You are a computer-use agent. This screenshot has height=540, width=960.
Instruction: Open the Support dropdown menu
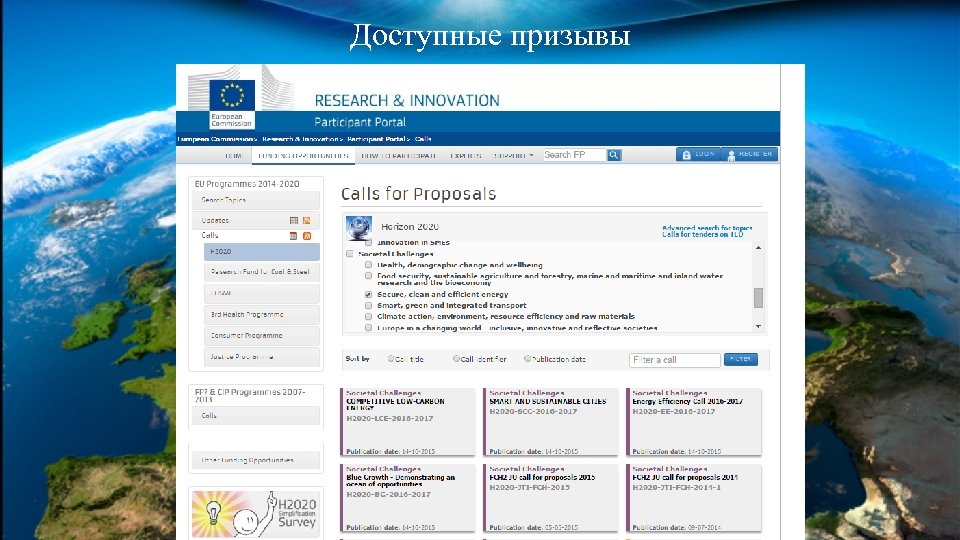click(x=513, y=156)
